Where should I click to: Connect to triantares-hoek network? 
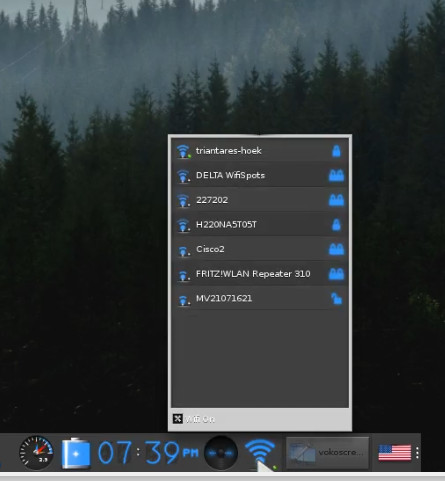coord(260,151)
